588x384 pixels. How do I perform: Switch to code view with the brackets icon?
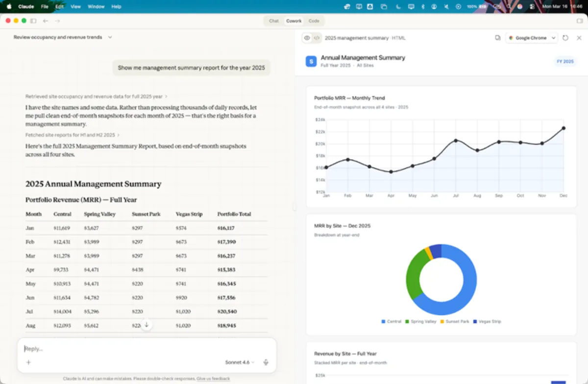click(317, 38)
